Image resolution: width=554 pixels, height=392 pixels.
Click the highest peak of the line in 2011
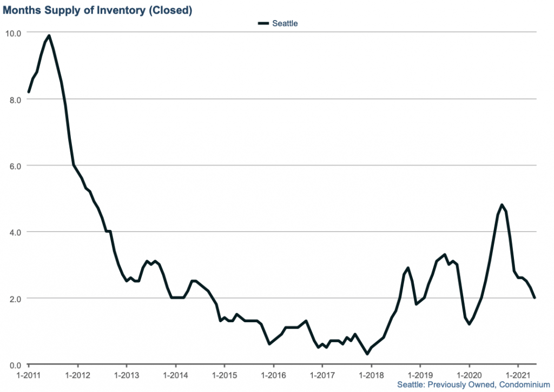pyautogui.click(x=49, y=36)
